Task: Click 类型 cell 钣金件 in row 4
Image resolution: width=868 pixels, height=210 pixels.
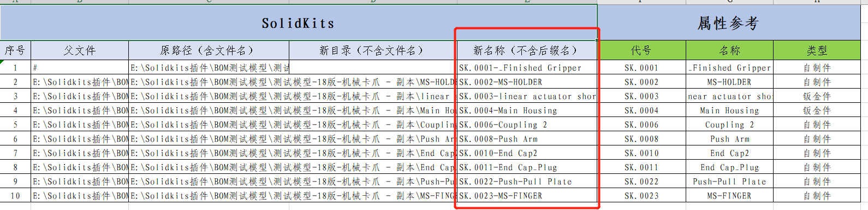Action: (x=817, y=110)
